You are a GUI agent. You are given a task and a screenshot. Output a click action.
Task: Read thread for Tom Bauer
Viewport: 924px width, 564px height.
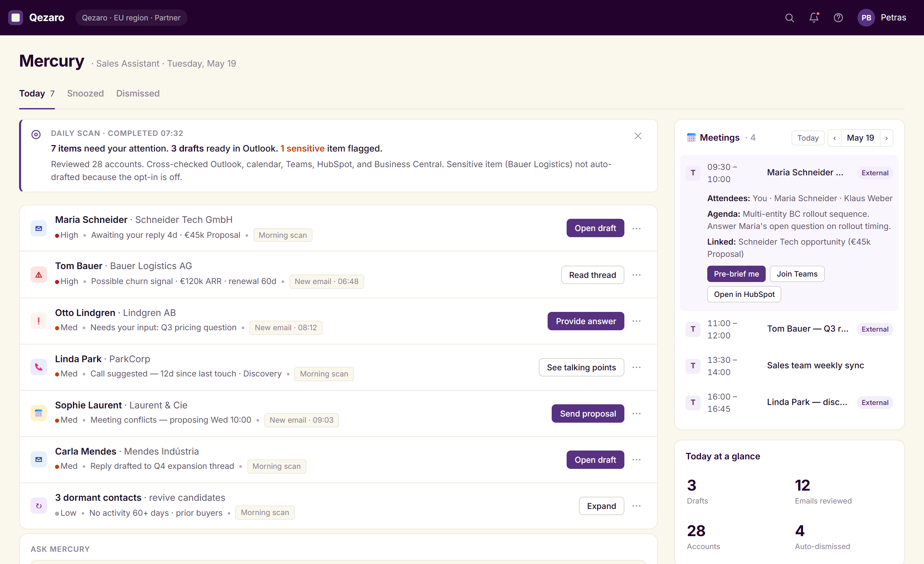click(592, 275)
